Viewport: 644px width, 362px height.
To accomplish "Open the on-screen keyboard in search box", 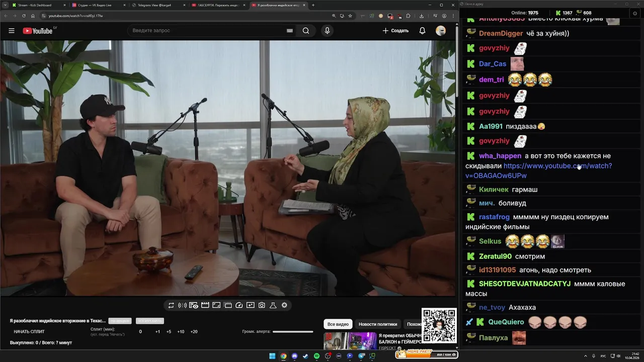I will (x=290, y=31).
